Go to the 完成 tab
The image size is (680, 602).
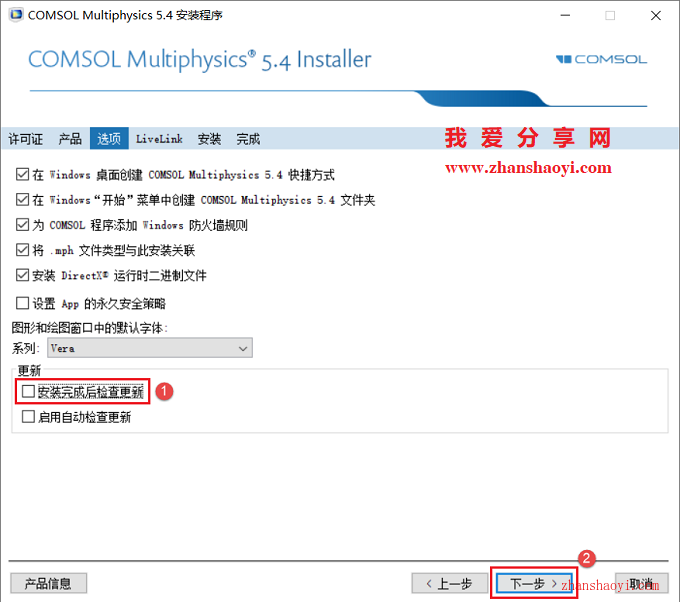(x=248, y=139)
